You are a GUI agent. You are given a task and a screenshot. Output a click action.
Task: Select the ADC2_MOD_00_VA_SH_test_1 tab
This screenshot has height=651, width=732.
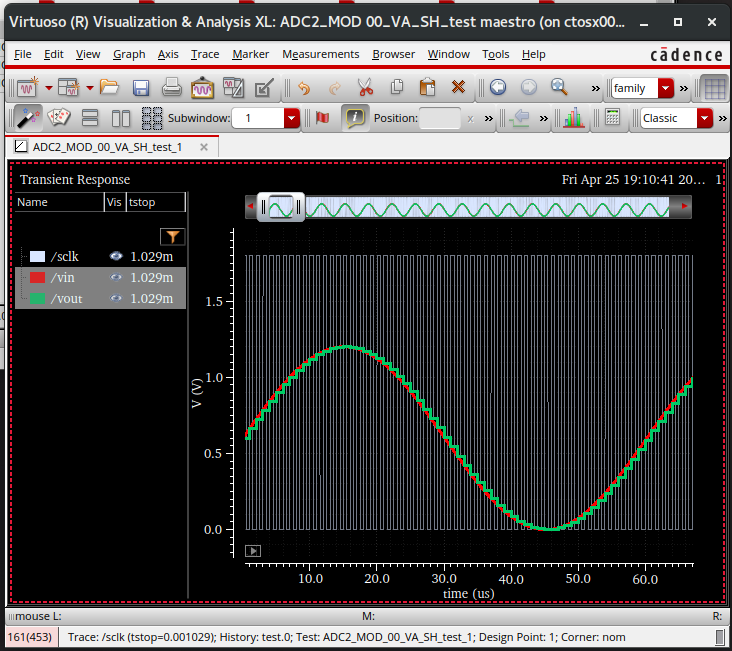pos(107,147)
